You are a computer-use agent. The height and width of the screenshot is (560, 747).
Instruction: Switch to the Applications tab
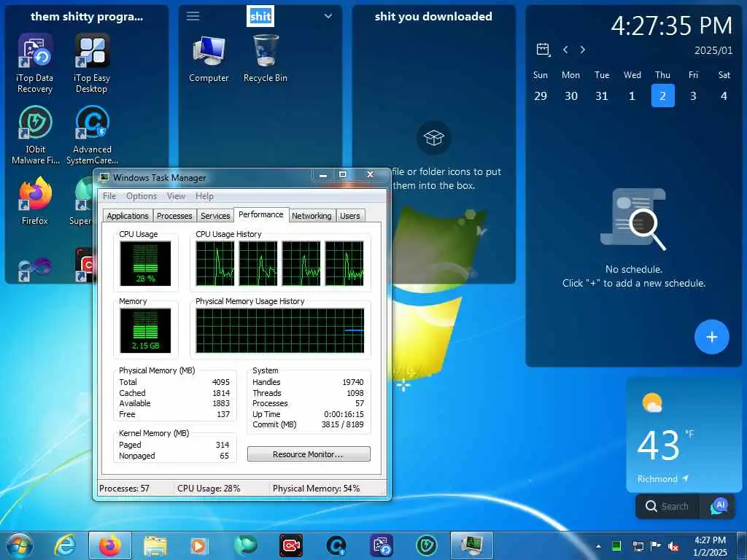128,216
